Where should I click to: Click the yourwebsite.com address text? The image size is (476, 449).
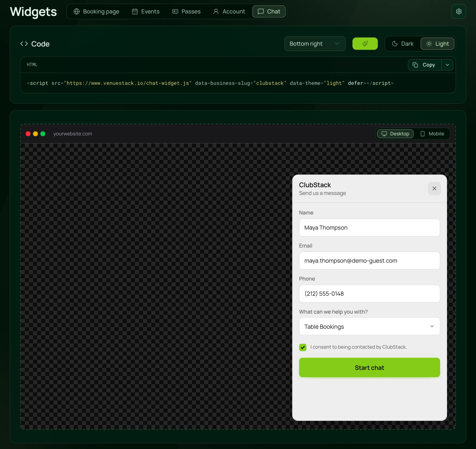point(73,134)
